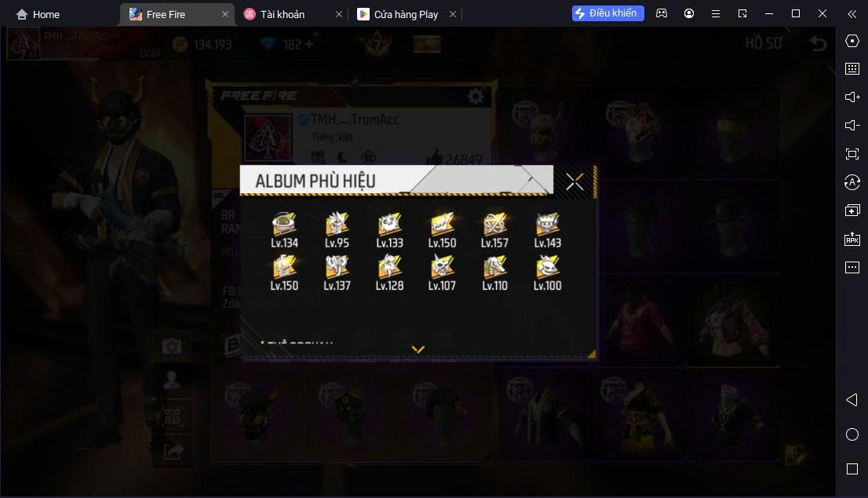Expand badge list with yellow chevron
The width and height of the screenshot is (868, 498).
[418, 349]
